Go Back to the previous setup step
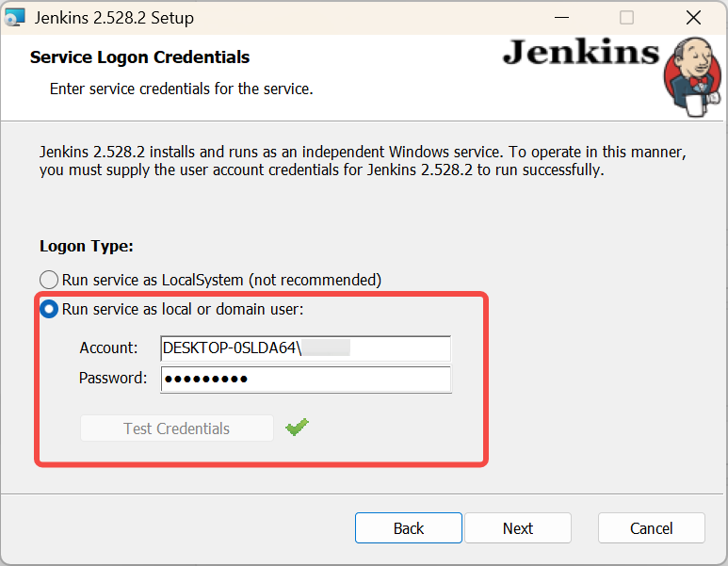The height and width of the screenshot is (566, 728). [409, 528]
